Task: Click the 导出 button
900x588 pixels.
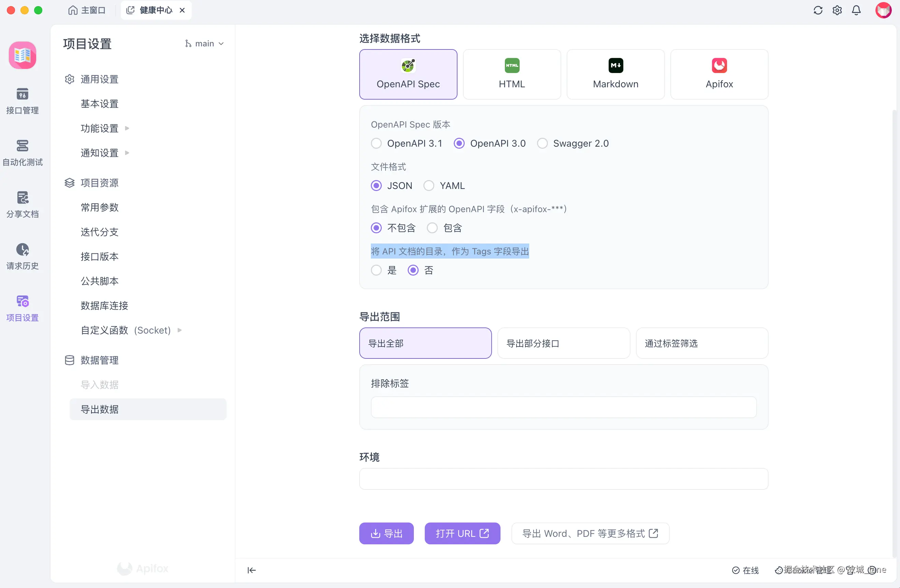Action: point(386,533)
